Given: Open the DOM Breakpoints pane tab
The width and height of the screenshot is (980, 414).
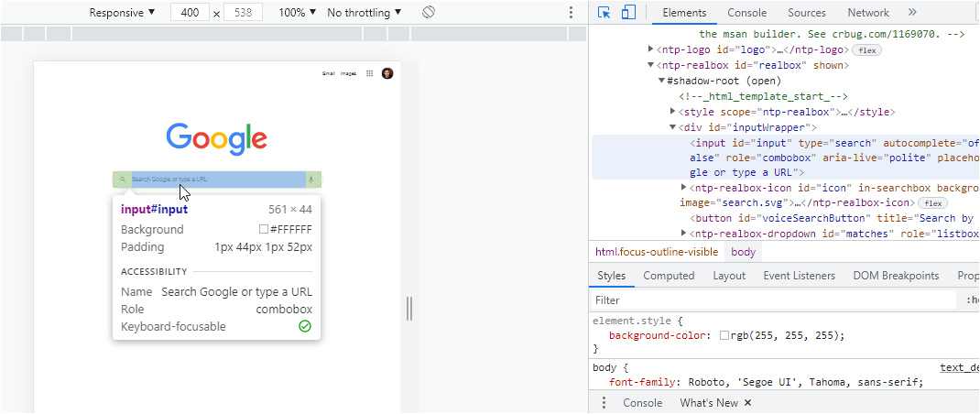Looking at the screenshot, I should tap(896, 276).
